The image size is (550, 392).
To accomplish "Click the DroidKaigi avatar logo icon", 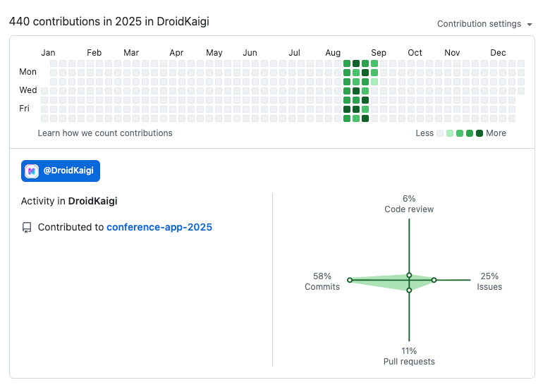I will tap(32, 171).
